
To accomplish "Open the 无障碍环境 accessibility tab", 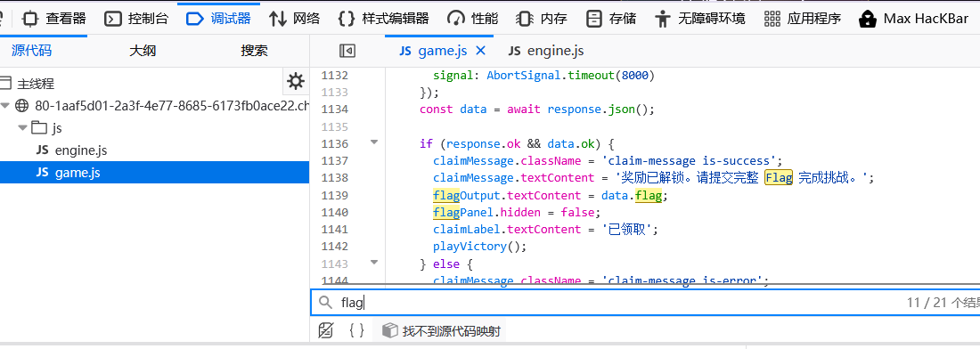I will 699,18.
